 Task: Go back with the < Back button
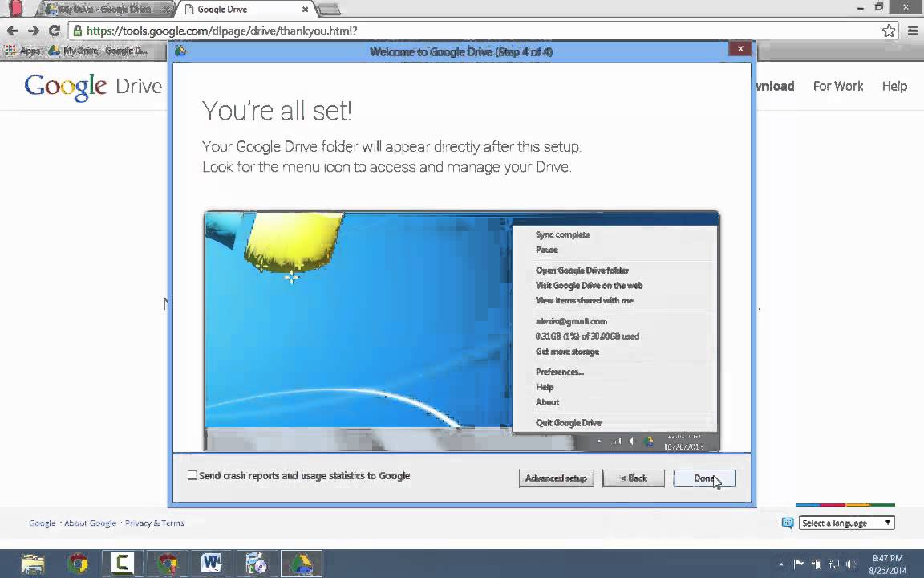coord(634,478)
